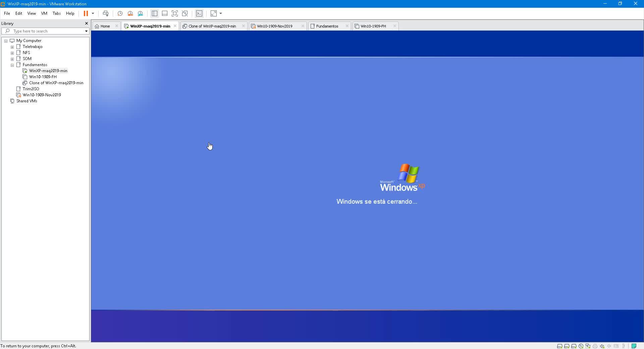
Task: Click the first hard disk status icon
Action: (559, 346)
